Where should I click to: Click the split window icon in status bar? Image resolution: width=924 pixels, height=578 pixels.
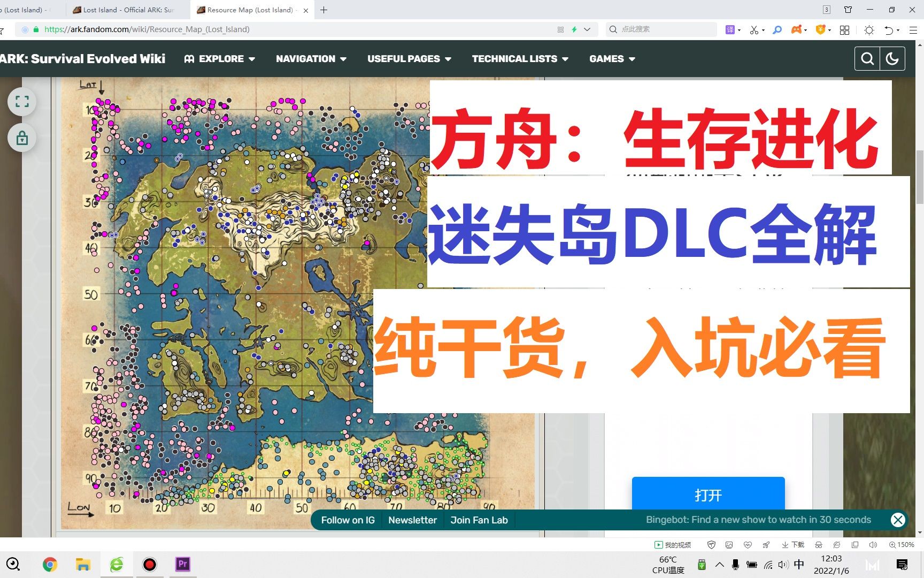click(x=855, y=545)
